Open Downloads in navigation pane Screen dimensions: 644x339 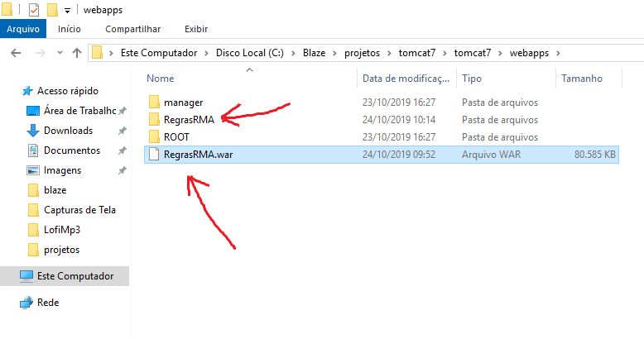[68, 131]
